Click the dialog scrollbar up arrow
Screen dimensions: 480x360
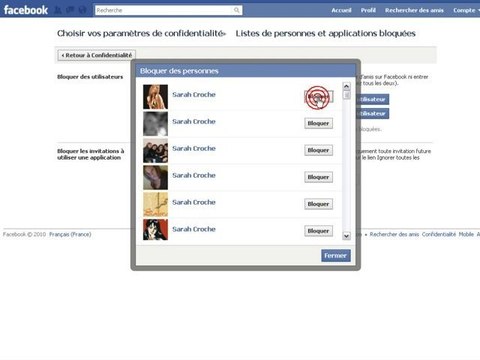click(346, 86)
